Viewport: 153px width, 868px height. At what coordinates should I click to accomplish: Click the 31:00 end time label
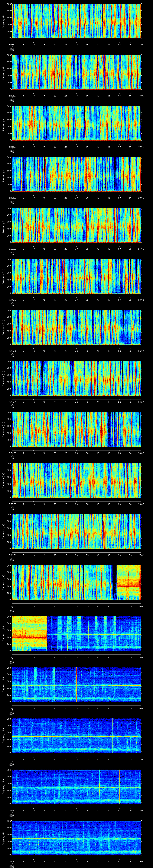click(141, 759)
